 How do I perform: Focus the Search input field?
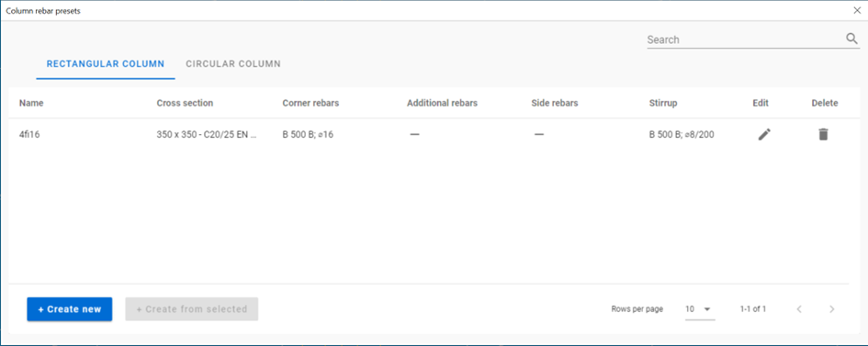[x=745, y=39]
